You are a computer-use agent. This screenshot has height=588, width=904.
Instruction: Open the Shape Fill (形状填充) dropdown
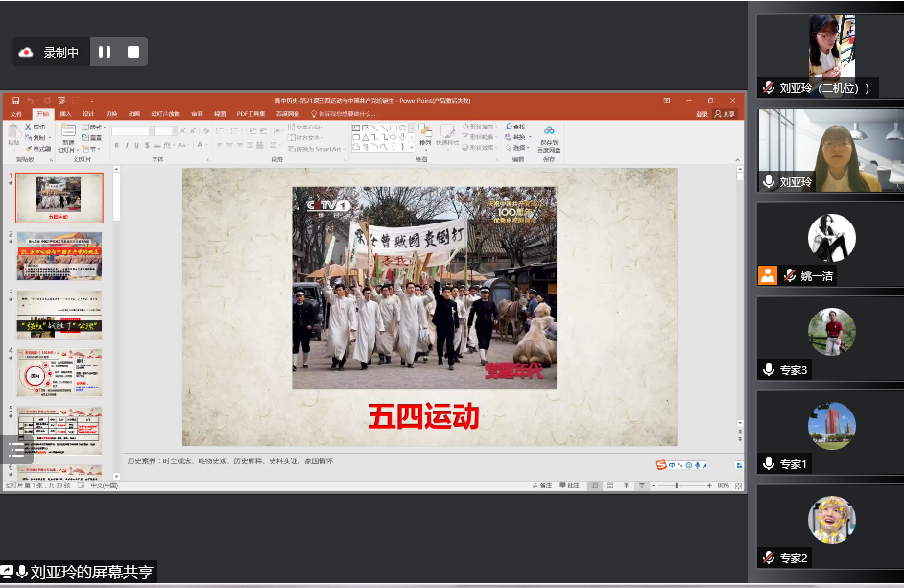coord(480,127)
